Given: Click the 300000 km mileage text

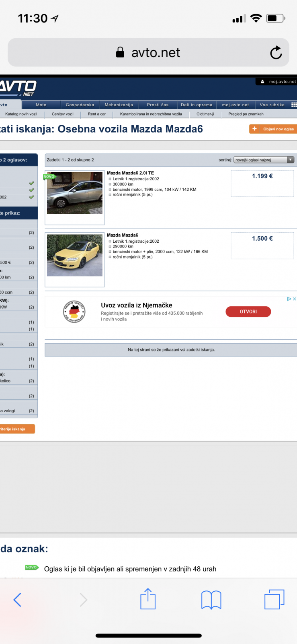Looking at the screenshot, I should pyautogui.click(x=123, y=184).
